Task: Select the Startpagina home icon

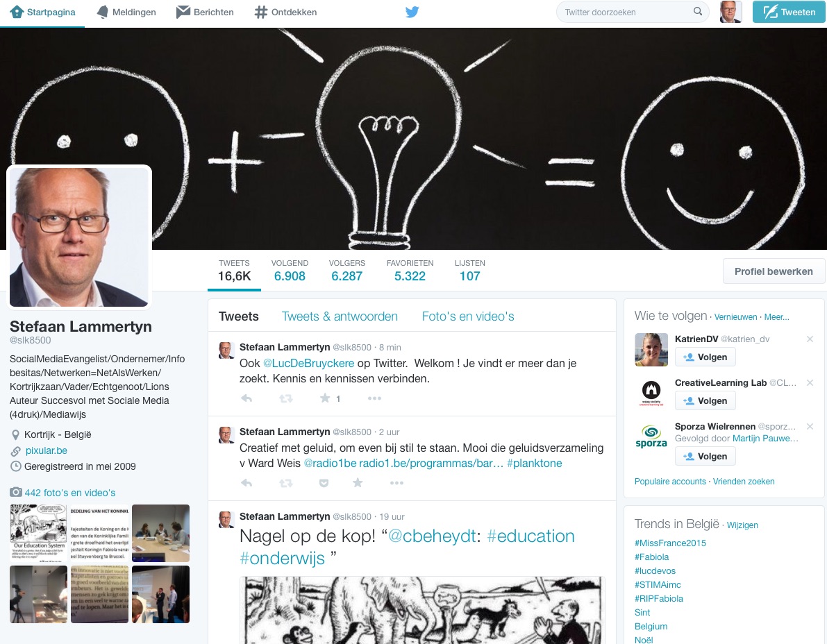Action: (16, 12)
